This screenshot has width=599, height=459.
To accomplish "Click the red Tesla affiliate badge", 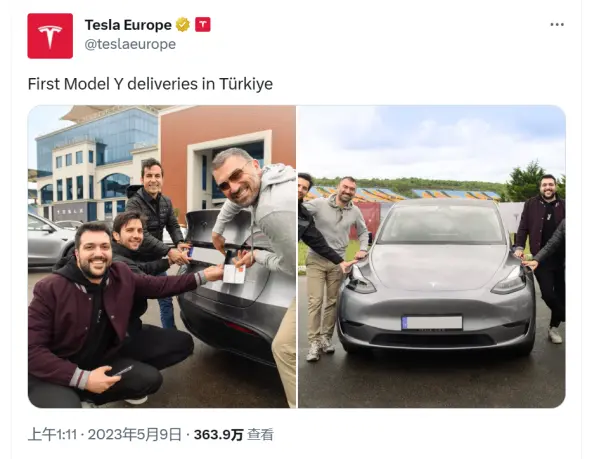I will point(202,25).
